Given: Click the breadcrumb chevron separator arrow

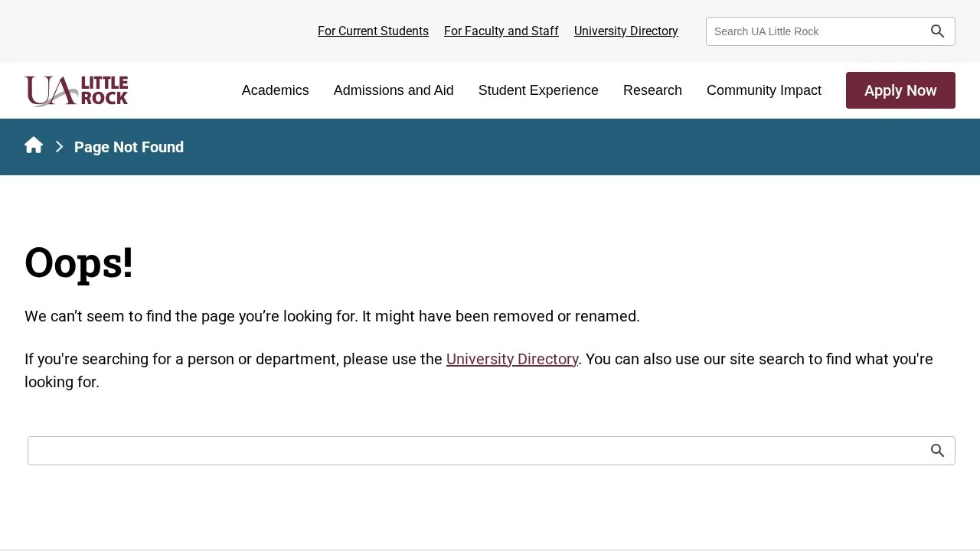Looking at the screenshot, I should [x=59, y=147].
